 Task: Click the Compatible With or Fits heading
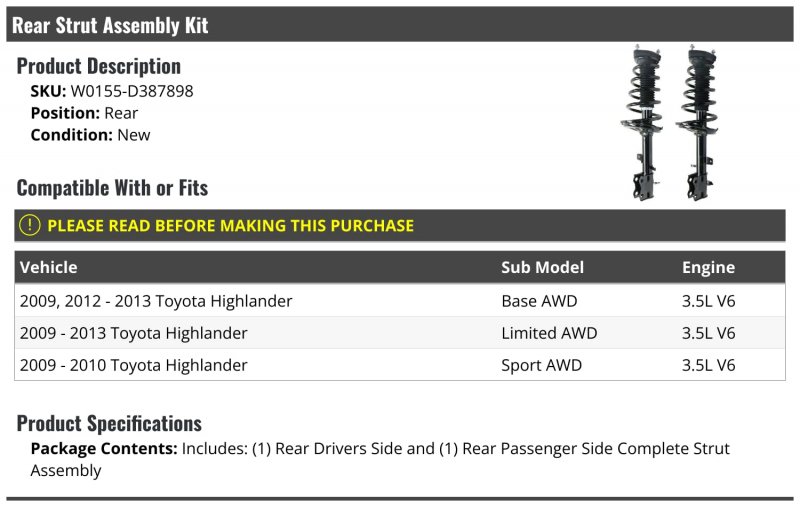click(112, 187)
